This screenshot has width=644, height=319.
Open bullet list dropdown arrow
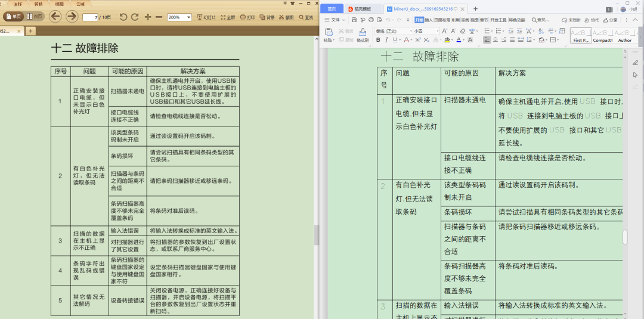pyautogui.click(x=492, y=31)
